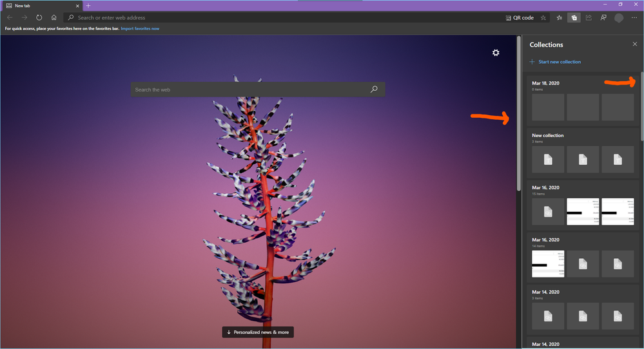Close the New tab tab
Viewport: 644px width, 349px height.
click(x=77, y=6)
